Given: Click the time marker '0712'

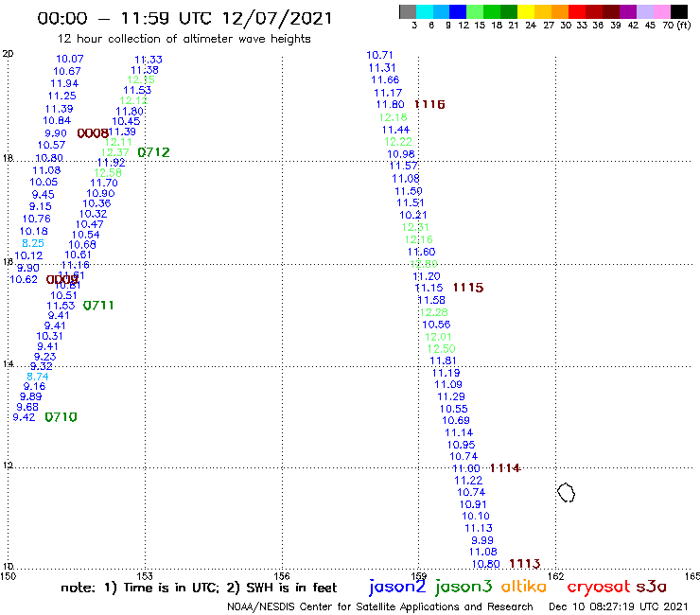Looking at the screenshot, I should (x=153, y=152).
